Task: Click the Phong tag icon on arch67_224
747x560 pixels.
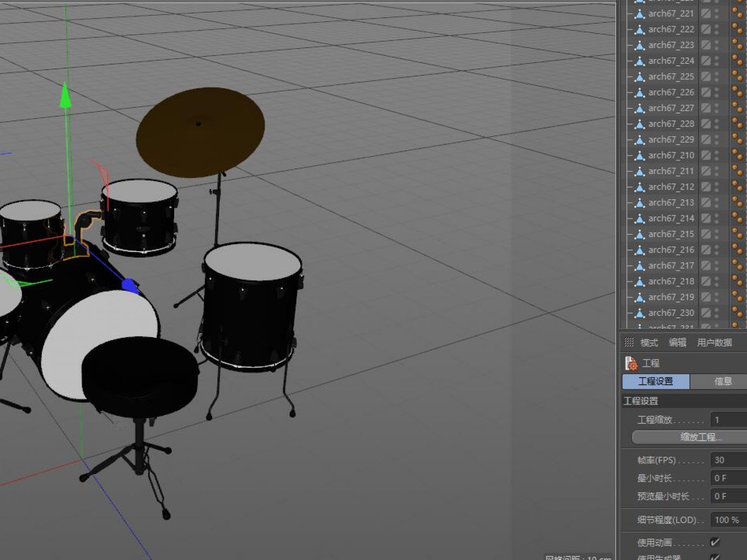Action: (738, 61)
